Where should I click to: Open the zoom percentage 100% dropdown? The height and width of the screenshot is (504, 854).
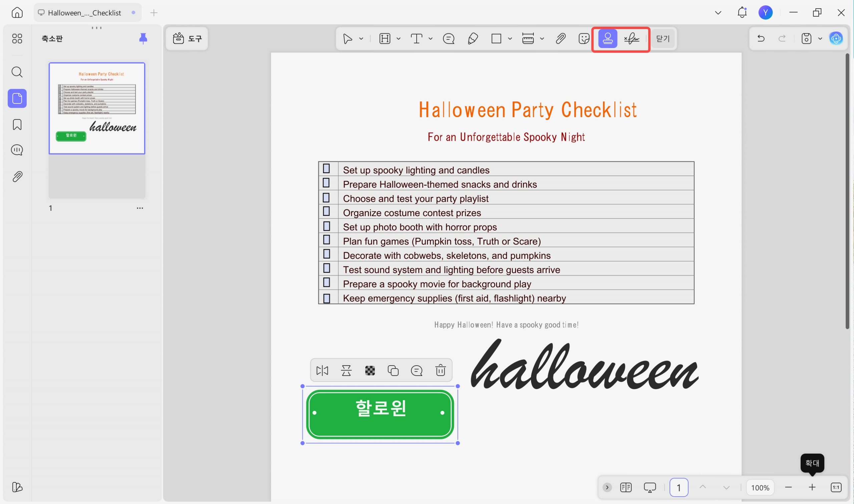(x=760, y=488)
